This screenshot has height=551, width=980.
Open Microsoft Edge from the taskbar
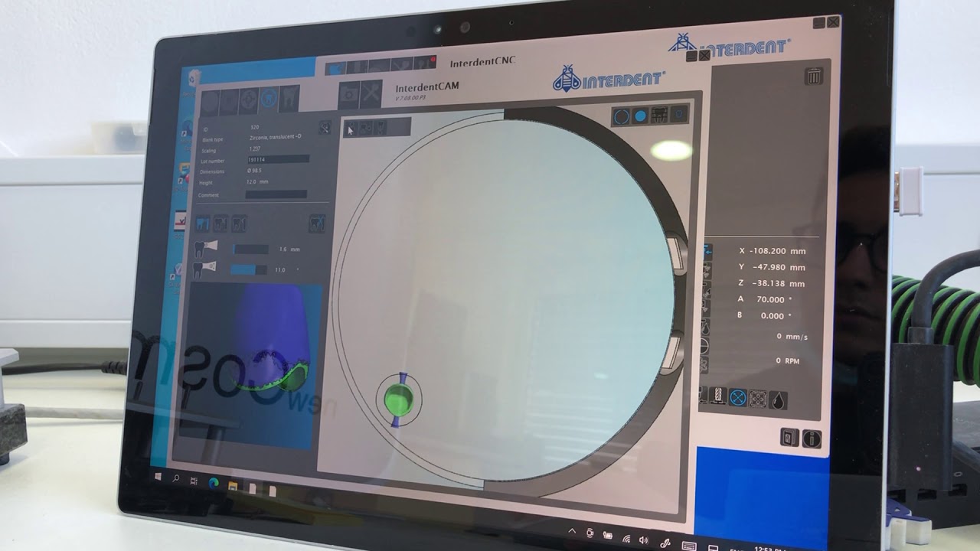pos(214,483)
